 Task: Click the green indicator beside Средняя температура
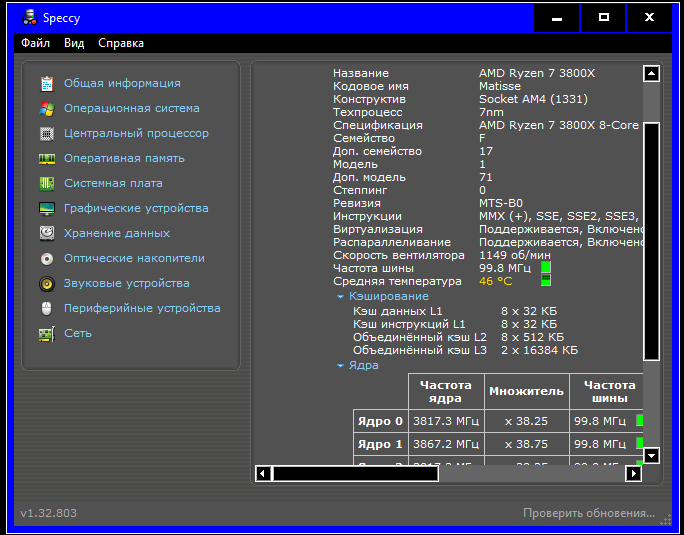[x=546, y=281]
